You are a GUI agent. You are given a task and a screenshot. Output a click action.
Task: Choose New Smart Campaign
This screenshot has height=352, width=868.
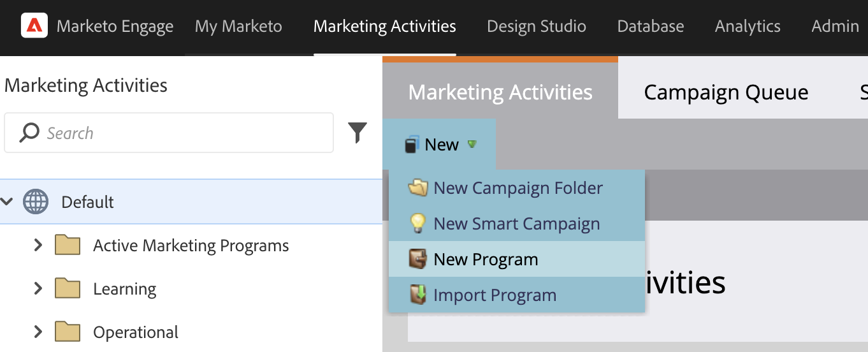click(517, 224)
